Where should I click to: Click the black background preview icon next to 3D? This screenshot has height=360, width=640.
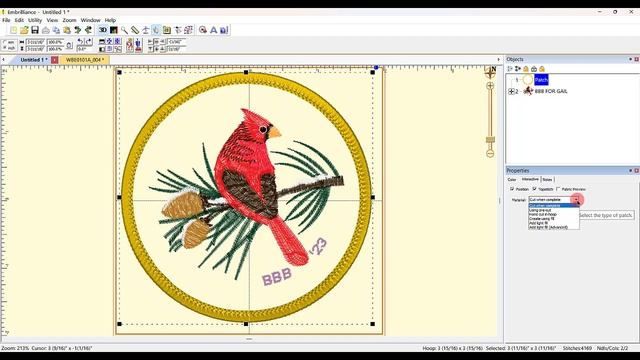[x=113, y=30]
